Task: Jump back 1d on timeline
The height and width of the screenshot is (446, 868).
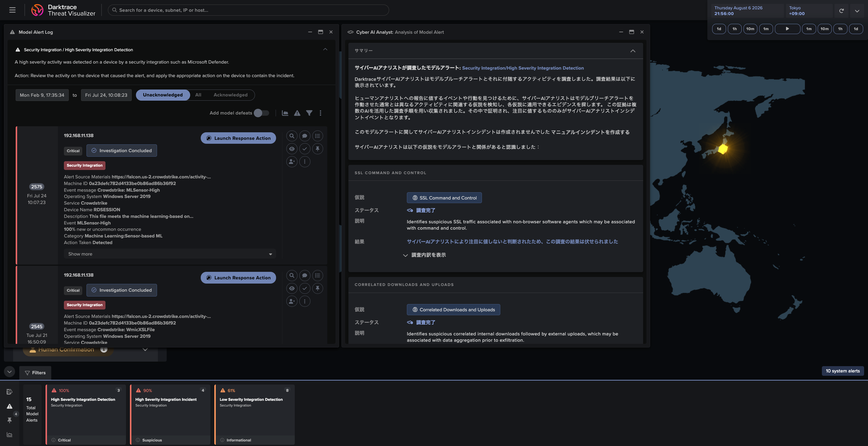Action: (x=719, y=29)
